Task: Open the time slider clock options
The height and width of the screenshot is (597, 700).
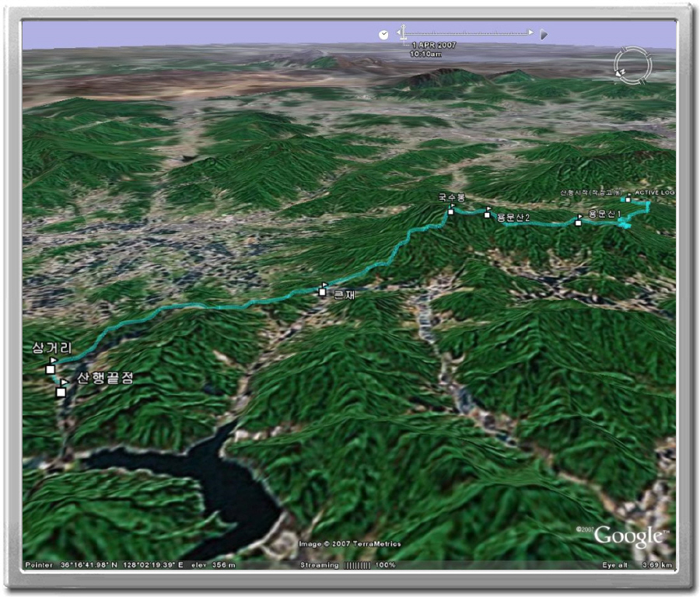Action: [383, 35]
